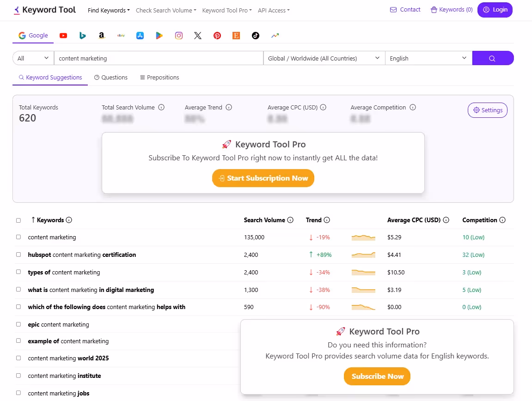Click info icon next to Keywords column header
Screen dimensions: 532x401
coord(69,220)
